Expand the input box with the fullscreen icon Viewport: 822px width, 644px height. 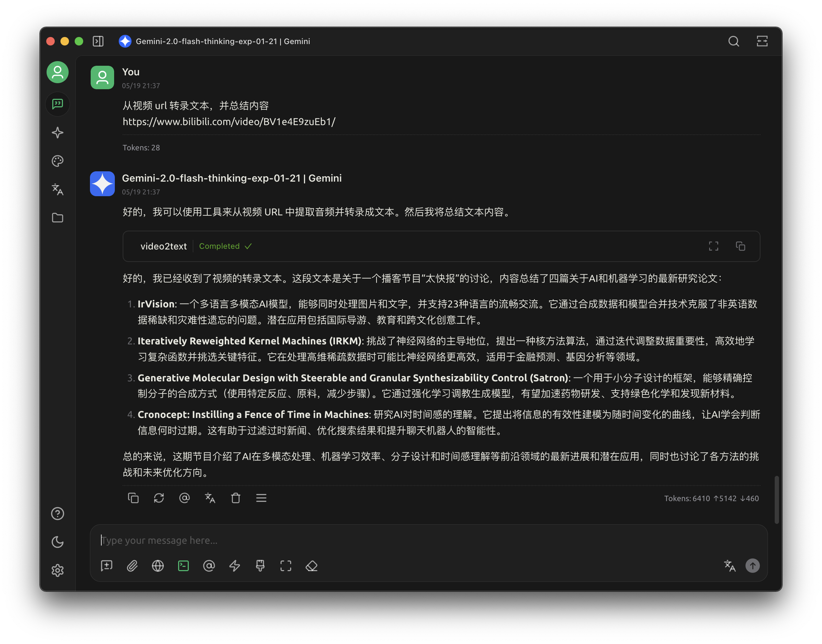(x=285, y=565)
